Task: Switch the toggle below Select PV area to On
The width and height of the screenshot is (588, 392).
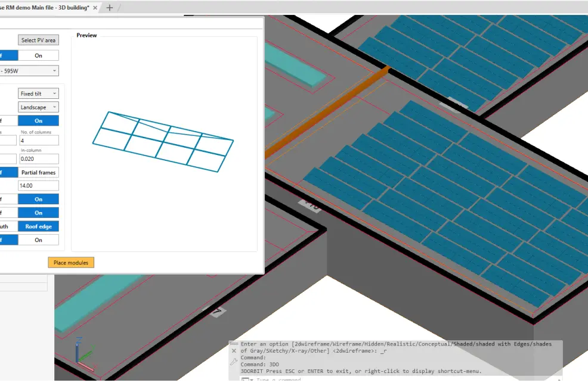Action: click(38, 55)
